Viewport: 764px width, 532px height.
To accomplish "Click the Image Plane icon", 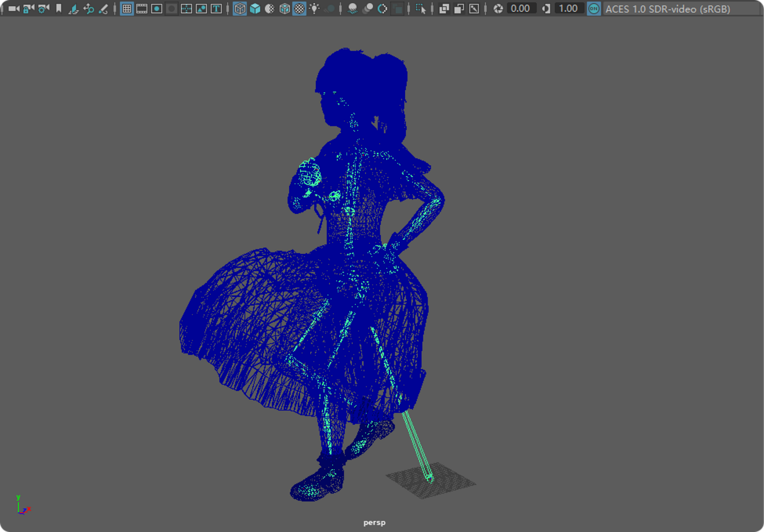I will click(73, 9).
